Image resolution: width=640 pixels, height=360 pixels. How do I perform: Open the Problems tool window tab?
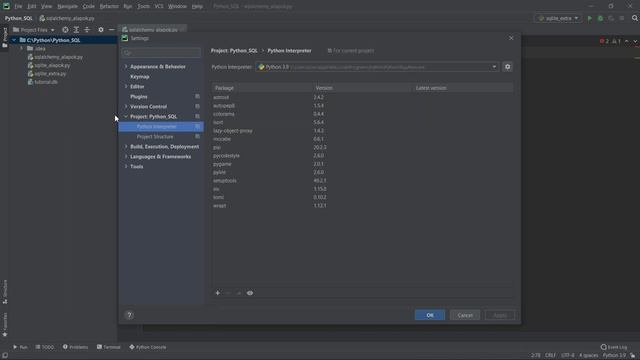tap(76, 347)
